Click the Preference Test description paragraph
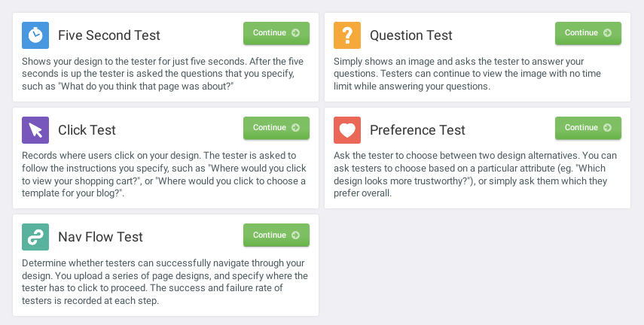The height and width of the screenshot is (325, 644). click(x=476, y=175)
